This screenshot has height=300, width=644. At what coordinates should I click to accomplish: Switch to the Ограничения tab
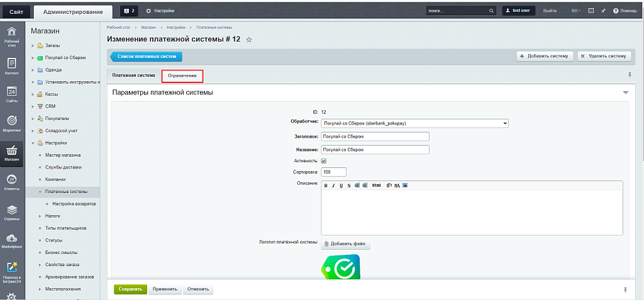click(182, 76)
